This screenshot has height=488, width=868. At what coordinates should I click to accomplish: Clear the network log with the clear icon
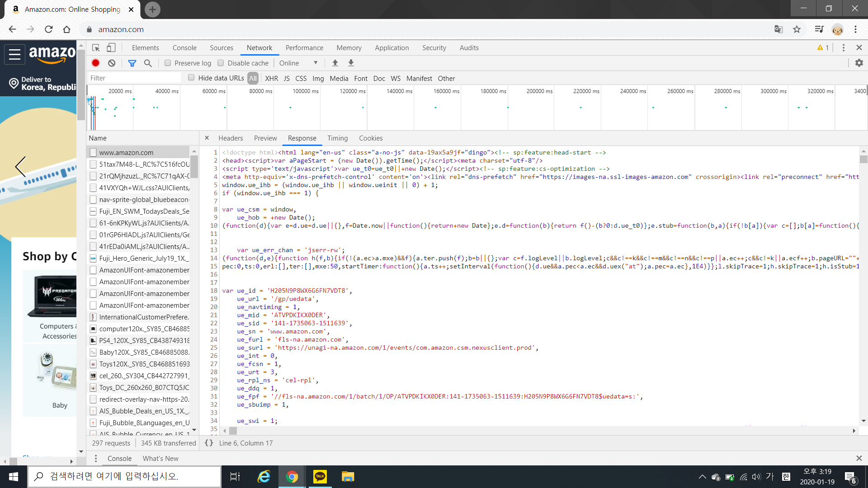point(112,63)
